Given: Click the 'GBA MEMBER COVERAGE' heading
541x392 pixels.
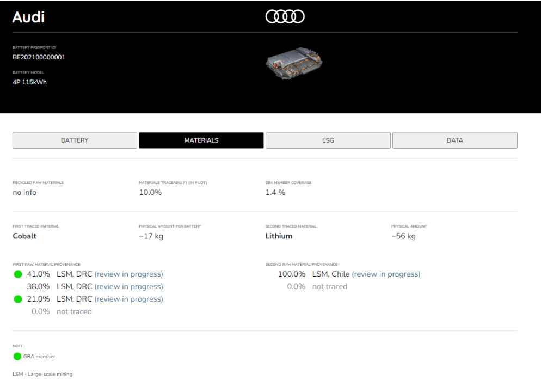Looking at the screenshot, I should [x=288, y=182].
